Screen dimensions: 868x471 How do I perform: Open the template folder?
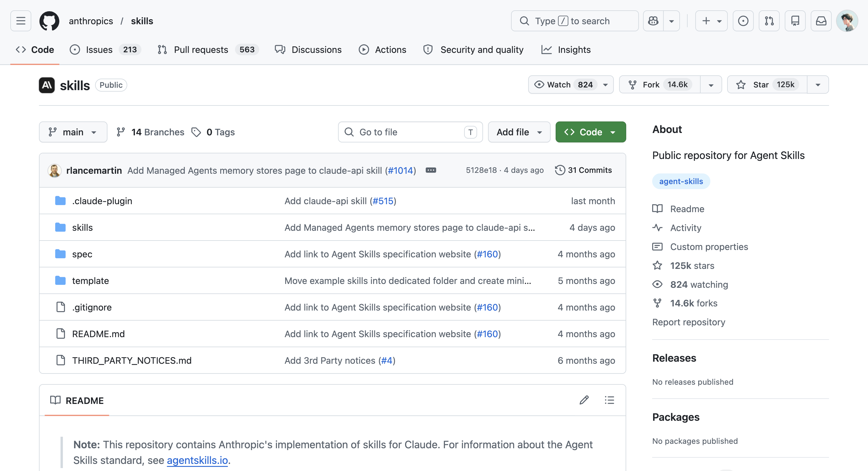tap(90, 280)
